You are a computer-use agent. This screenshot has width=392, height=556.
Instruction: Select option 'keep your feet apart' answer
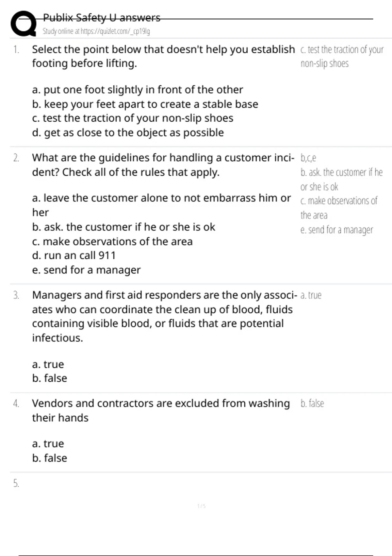coord(145,104)
